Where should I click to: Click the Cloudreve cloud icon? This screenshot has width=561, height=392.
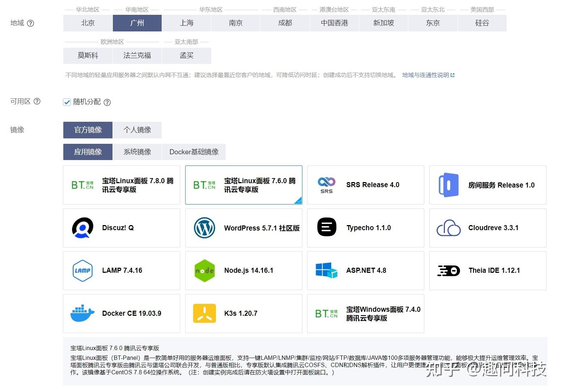point(449,228)
